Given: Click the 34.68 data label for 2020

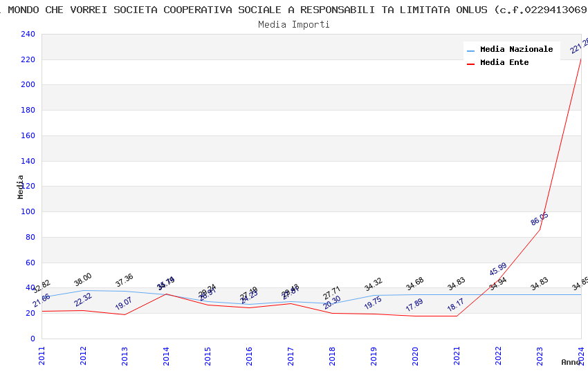Looking at the screenshot, I should point(415,284).
